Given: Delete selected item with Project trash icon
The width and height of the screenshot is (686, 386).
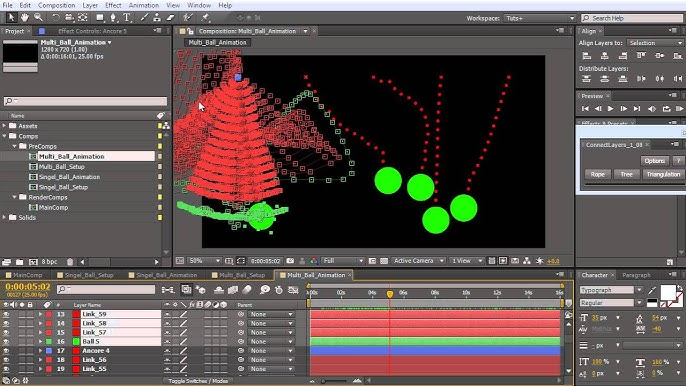Looking at the screenshot, I should click(x=70, y=262).
